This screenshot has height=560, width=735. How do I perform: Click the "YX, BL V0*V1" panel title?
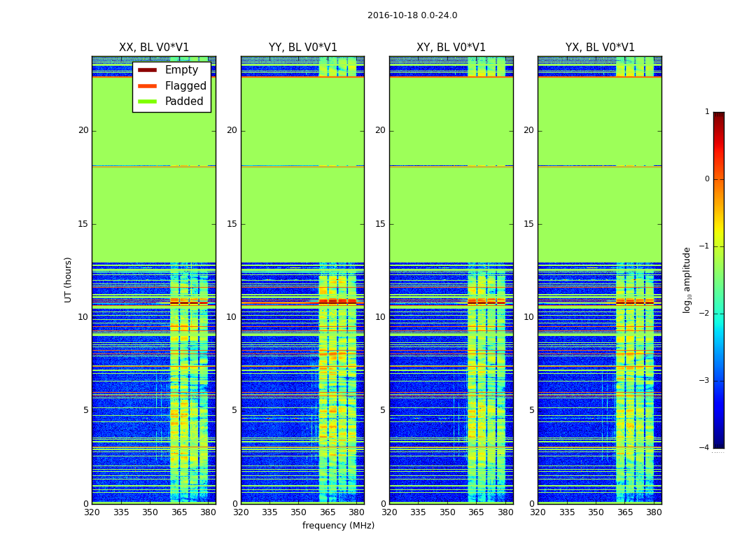[x=600, y=48]
